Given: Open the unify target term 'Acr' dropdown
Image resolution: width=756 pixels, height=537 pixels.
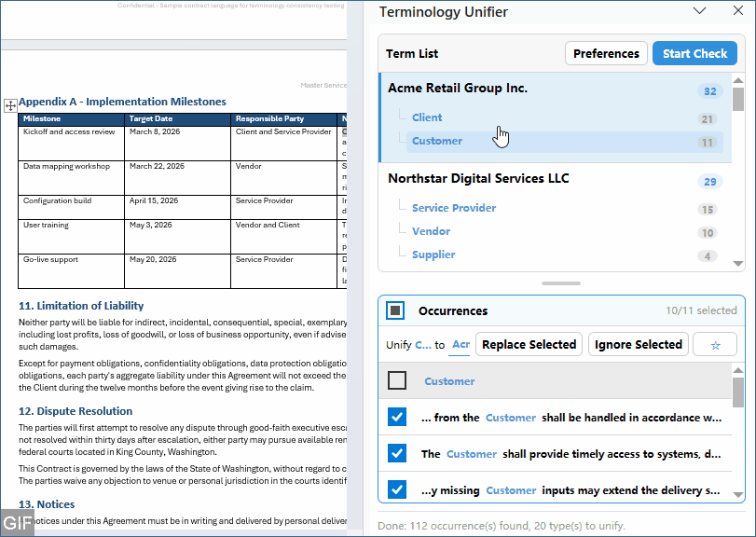Looking at the screenshot, I should click(460, 345).
